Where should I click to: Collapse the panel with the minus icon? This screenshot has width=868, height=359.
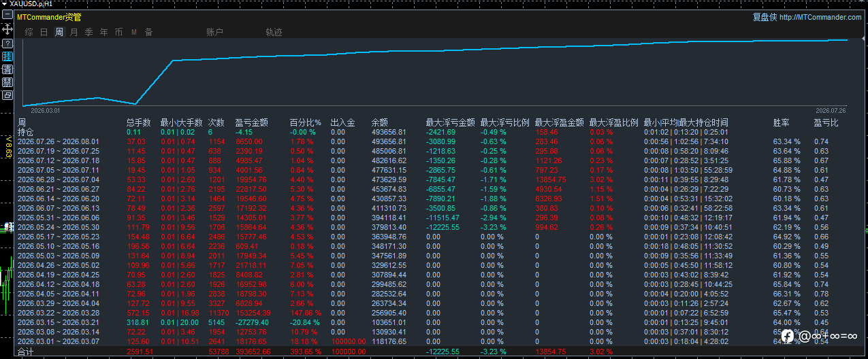pos(7,16)
